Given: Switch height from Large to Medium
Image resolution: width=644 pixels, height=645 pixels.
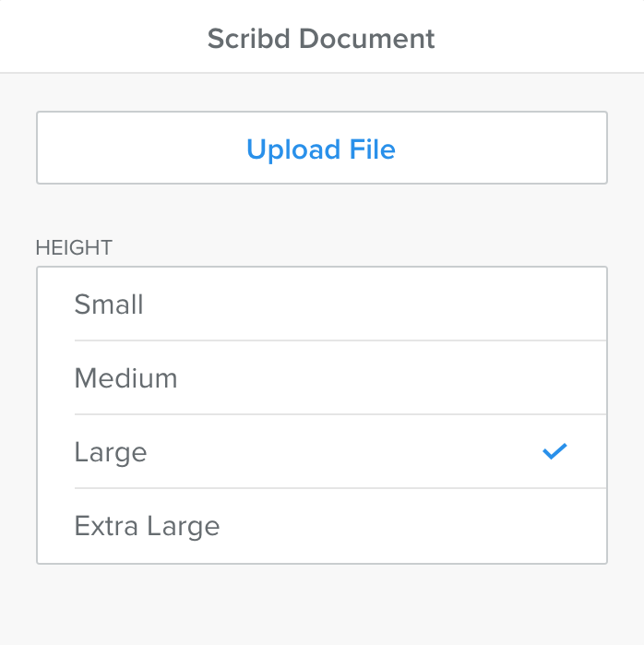Looking at the screenshot, I should click(321, 378).
